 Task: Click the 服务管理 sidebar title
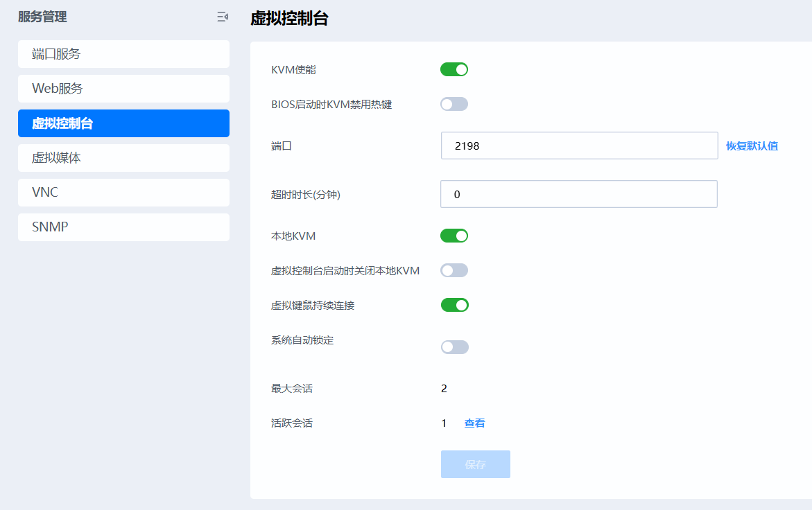[x=42, y=17]
